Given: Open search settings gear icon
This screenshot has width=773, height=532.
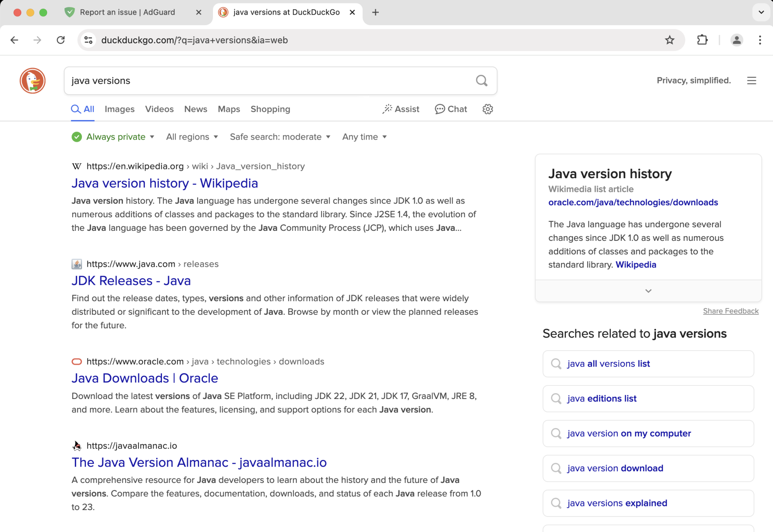Looking at the screenshot, I should coord(488,109).
